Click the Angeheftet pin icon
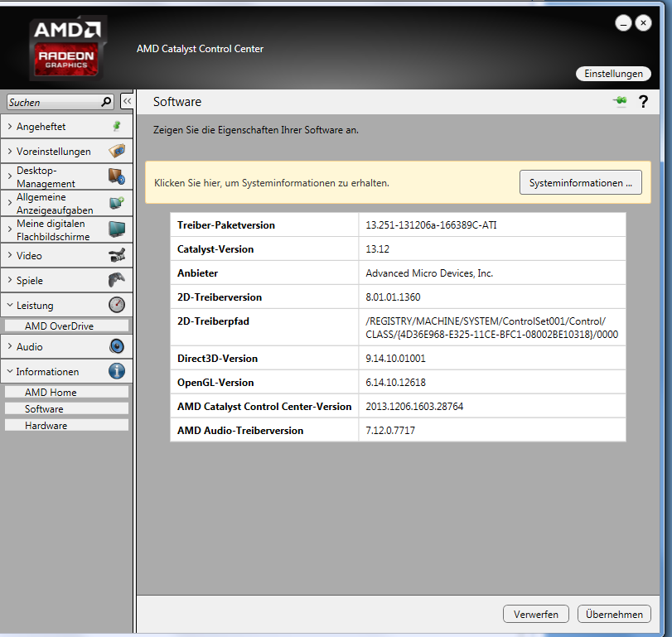Image resolution: width=672 pixels, height=637 pixels. coord(117,126)
